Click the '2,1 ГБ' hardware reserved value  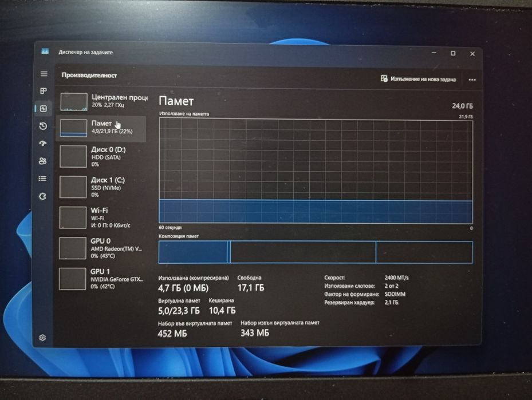click(x=392, y=302)
